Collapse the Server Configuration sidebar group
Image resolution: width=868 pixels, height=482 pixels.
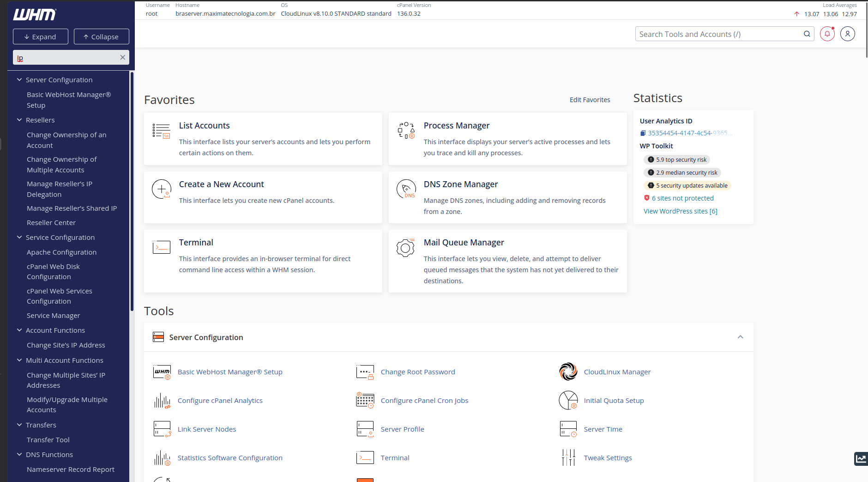(x=19, y=79)
